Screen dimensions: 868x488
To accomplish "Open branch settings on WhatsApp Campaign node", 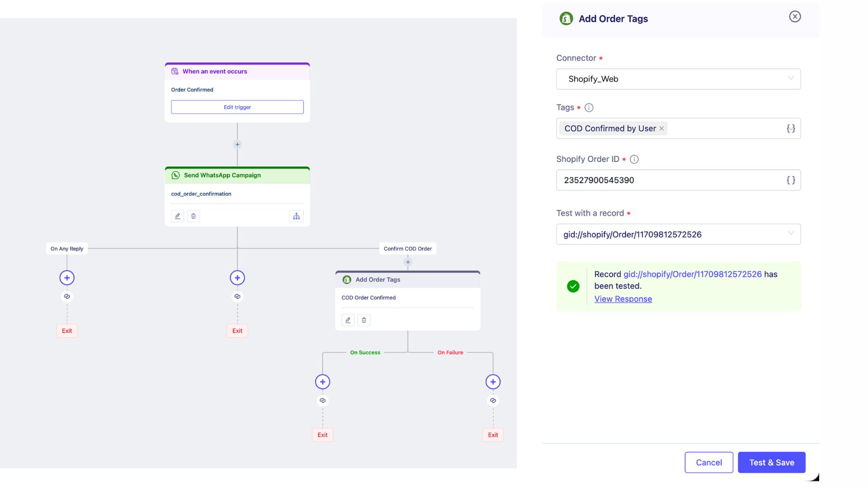I will (296, 216).
